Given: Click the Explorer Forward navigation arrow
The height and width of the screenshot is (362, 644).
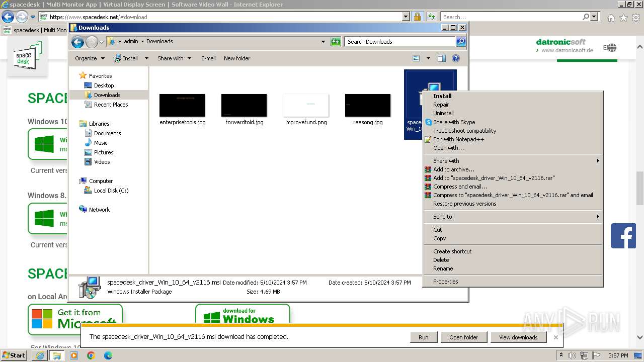Looking at the screenshot, I should click(x=92, y=42).
